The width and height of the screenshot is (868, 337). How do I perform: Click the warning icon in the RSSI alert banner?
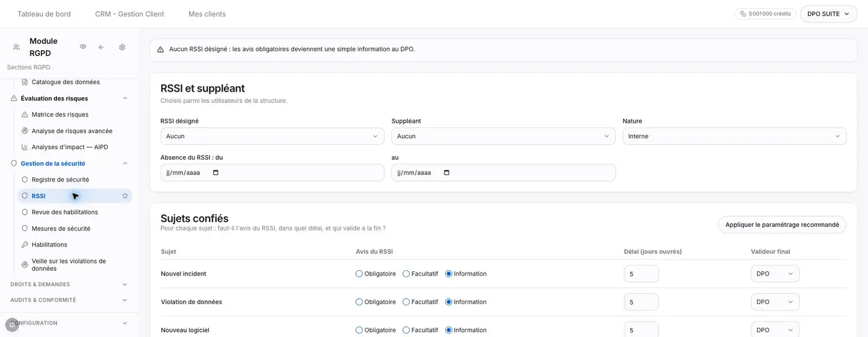(x=161, y=50)
